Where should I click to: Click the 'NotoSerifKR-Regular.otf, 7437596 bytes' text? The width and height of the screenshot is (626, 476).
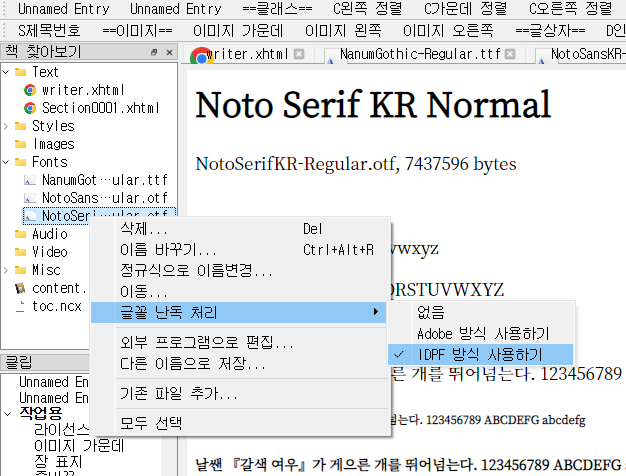[356, 164]
